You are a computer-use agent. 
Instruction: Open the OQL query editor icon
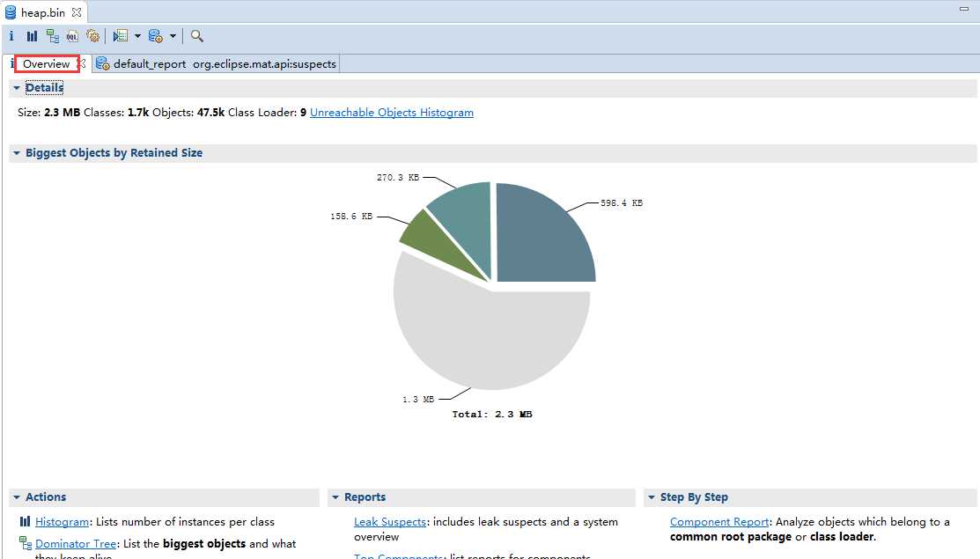(x=72, y=36)
